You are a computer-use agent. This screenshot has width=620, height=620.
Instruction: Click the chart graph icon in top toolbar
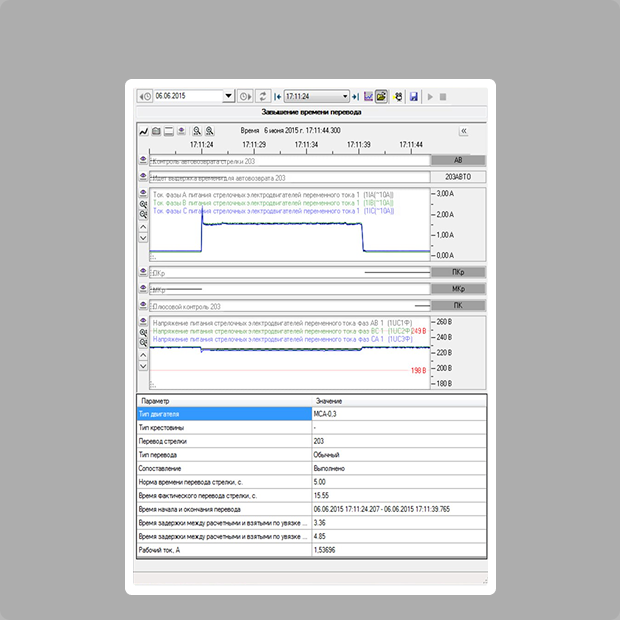[x=368, y=96]
